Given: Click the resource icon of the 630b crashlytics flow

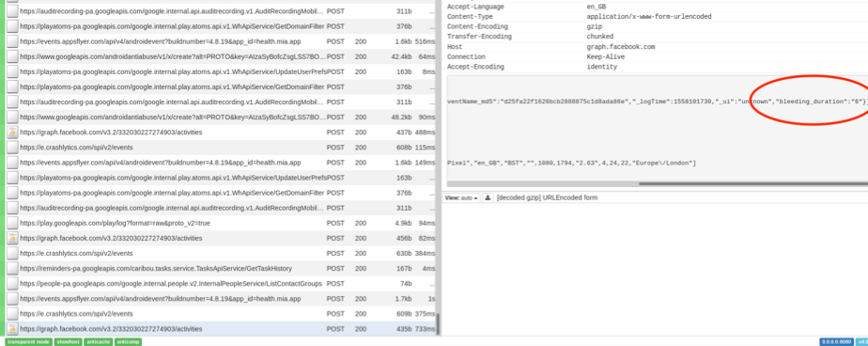Looking at the screenshot, I should [12, 254].
